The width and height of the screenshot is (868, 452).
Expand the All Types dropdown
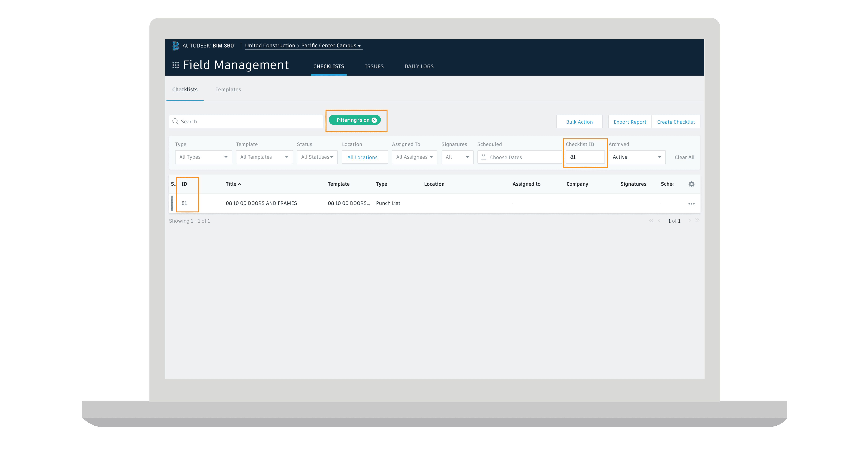(x=203, y=157)
